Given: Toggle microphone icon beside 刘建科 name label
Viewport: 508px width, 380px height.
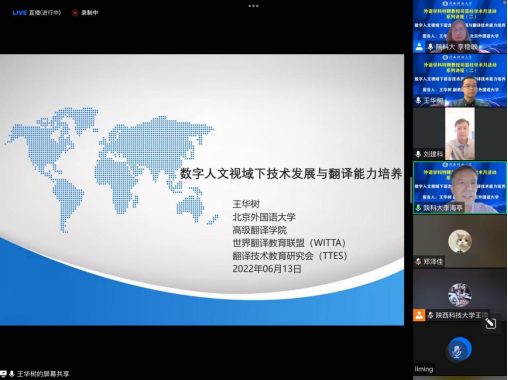Looking at the screenshot, I should click(418, 154).
